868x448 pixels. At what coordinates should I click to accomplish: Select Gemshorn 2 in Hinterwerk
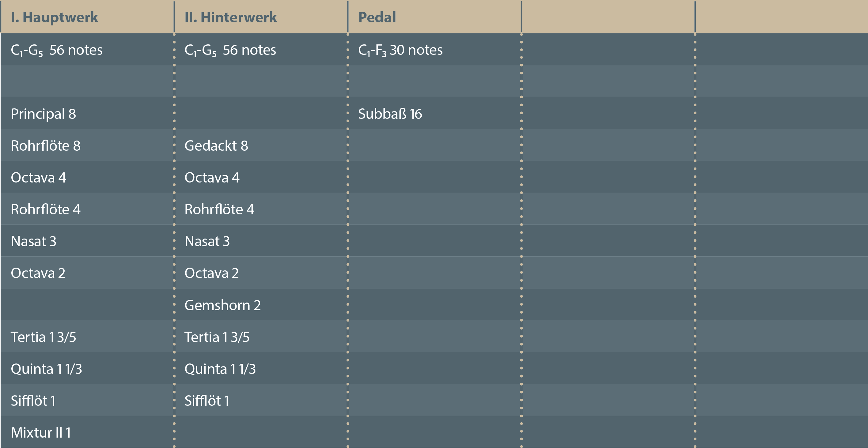222,305
